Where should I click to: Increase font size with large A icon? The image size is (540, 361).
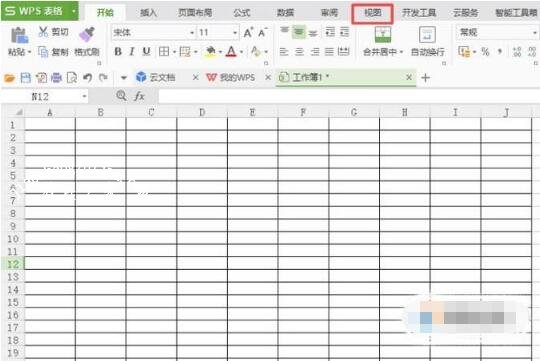248,33
